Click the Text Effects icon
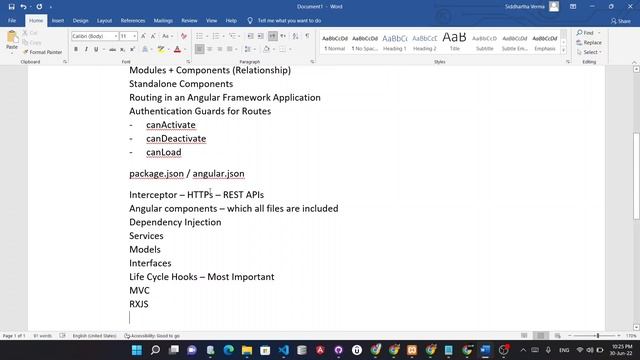 coord(145,49)
